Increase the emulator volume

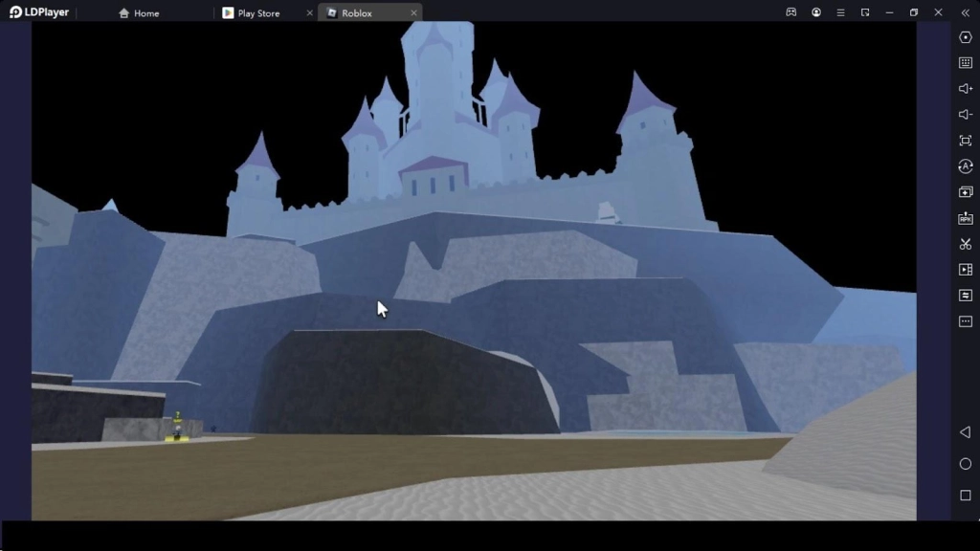(965, 89)
